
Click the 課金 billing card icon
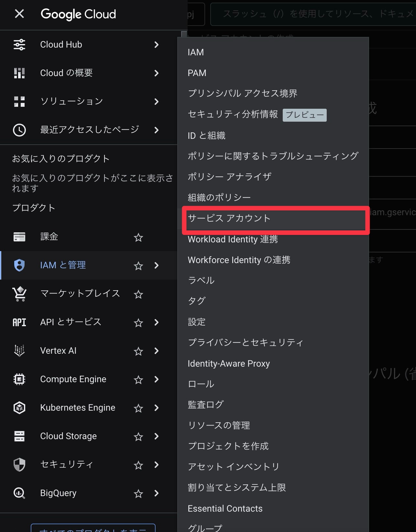click(19, 237)
